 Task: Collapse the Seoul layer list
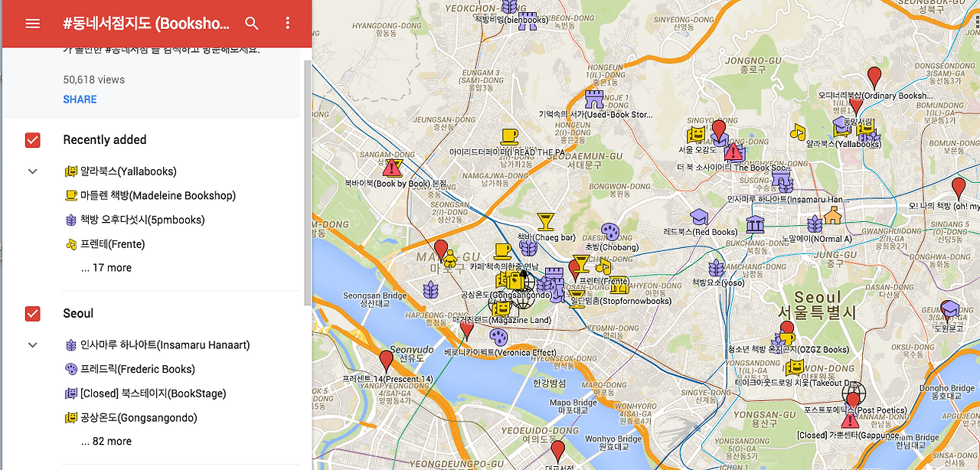coord(32,345)
